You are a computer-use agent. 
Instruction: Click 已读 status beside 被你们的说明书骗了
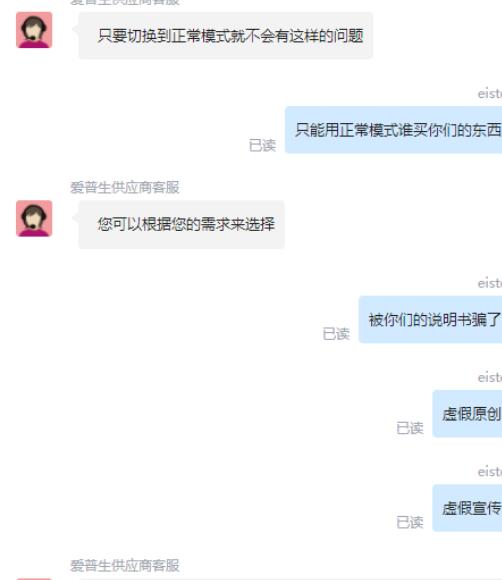(336, 334)
